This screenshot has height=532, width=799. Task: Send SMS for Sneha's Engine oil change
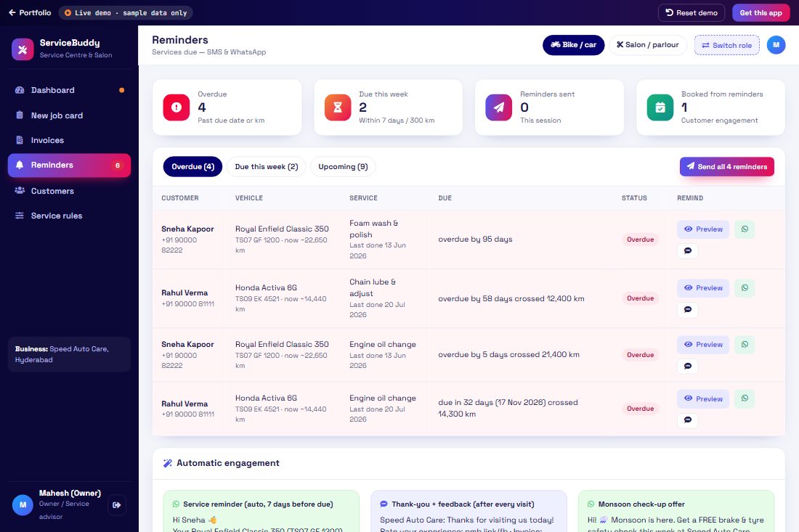click(687, 366)
